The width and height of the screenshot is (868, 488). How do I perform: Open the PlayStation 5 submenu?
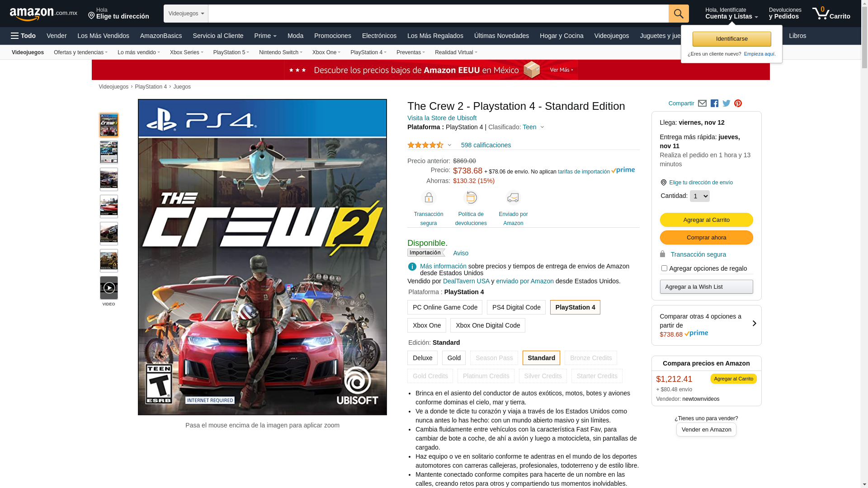(231, 52)
